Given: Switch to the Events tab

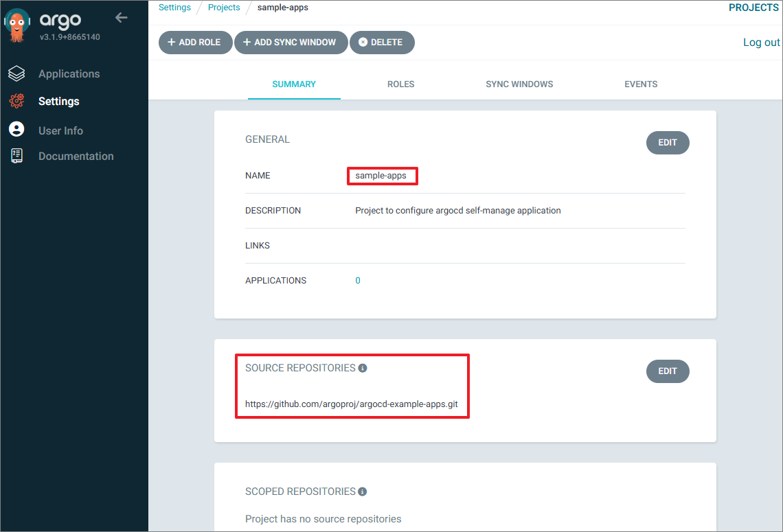Looking at the screenshot, I should [641, 84].
